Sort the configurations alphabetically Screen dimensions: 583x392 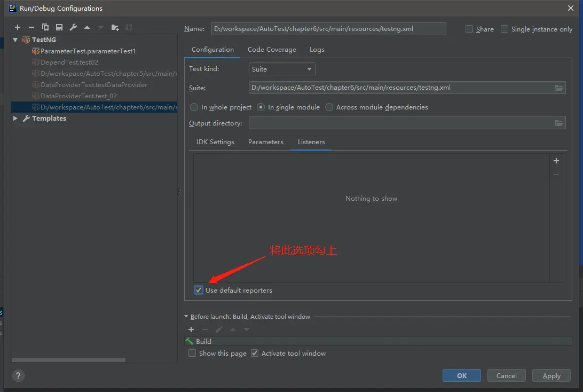click(x=129, y=27)
